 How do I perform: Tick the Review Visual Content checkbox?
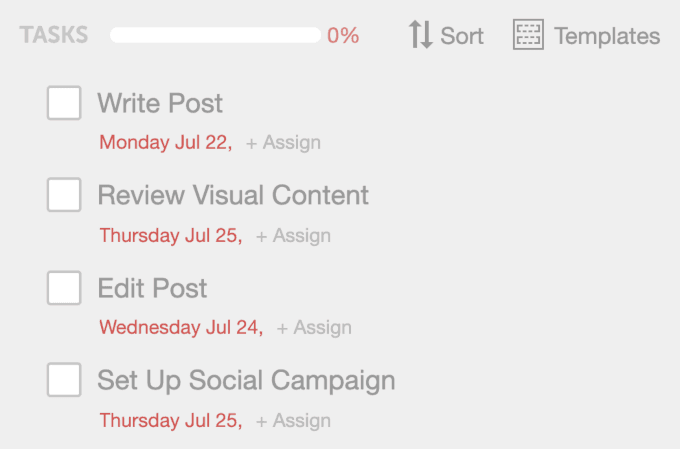pyautogui.click(x=64, y=195)
